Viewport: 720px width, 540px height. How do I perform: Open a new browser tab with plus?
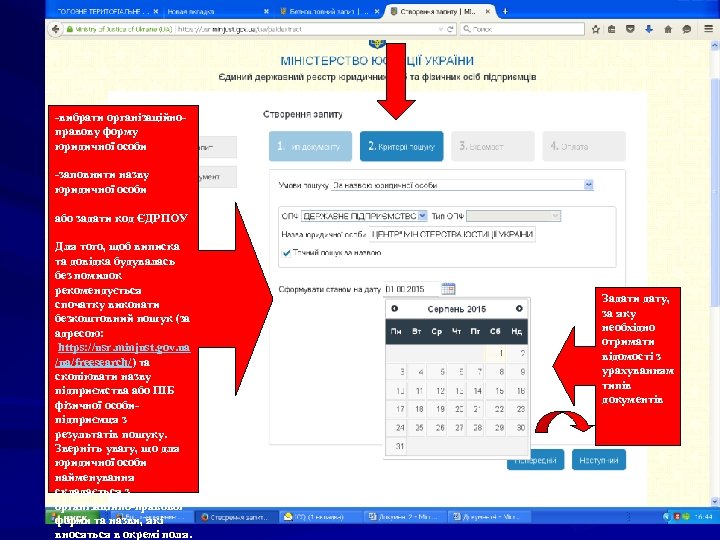[x=505, y=11]
